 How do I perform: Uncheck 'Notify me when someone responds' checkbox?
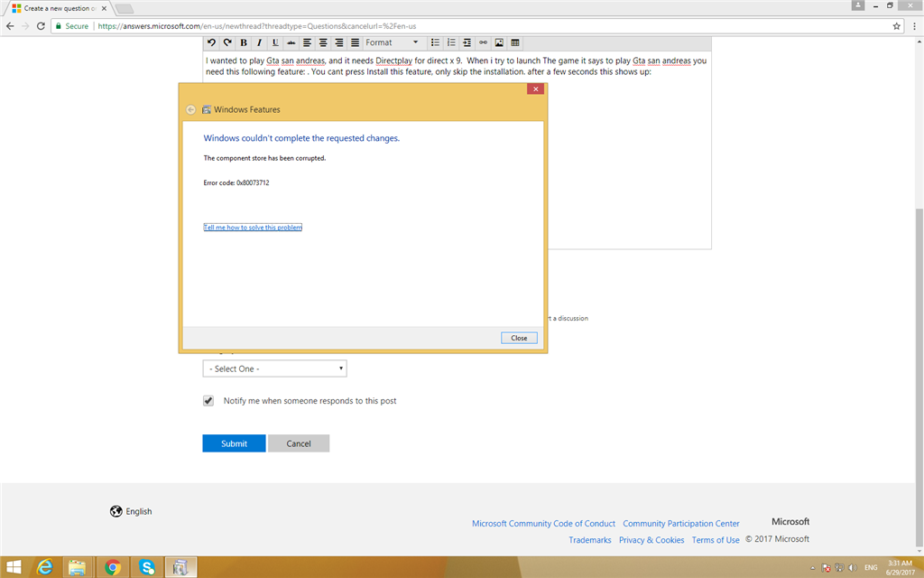208,401
